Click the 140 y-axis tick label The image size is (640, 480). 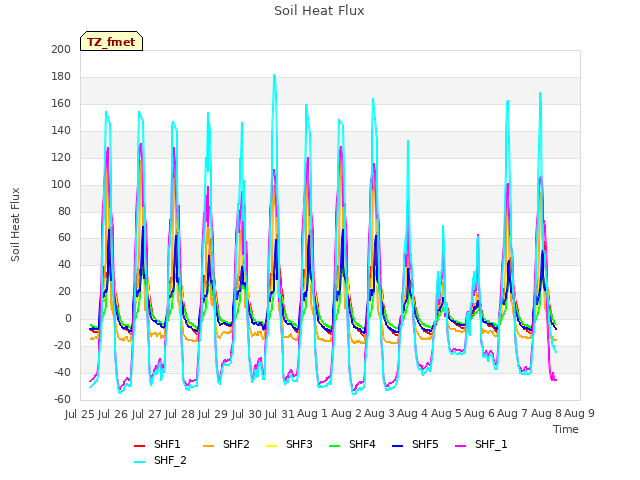61,130
